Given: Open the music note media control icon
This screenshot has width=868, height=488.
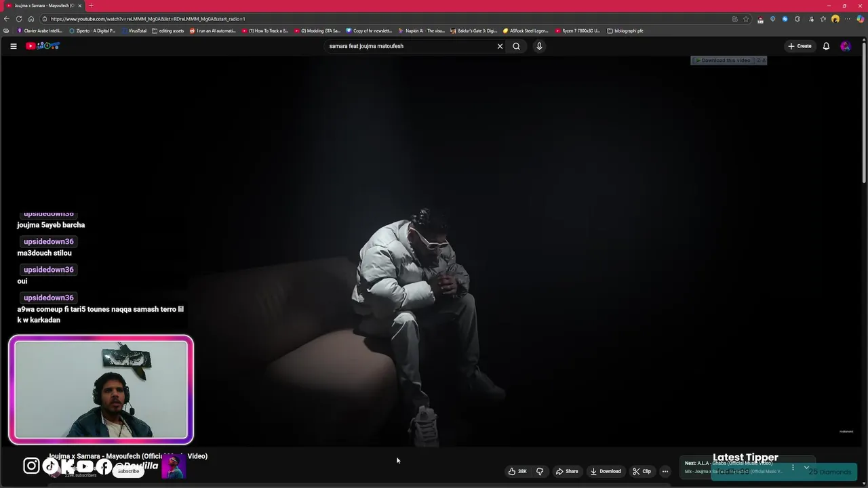Looking at the screenshot, I should click(x=811, y=19).
